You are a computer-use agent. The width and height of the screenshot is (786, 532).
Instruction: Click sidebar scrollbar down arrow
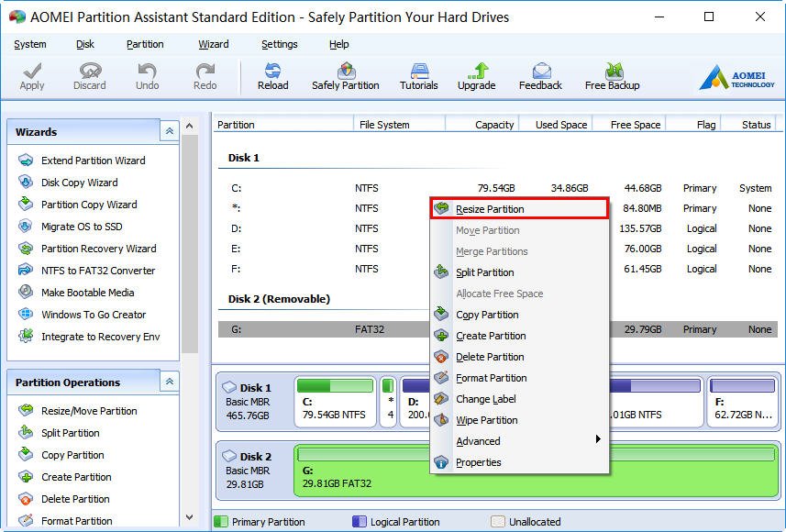[190, 517]
